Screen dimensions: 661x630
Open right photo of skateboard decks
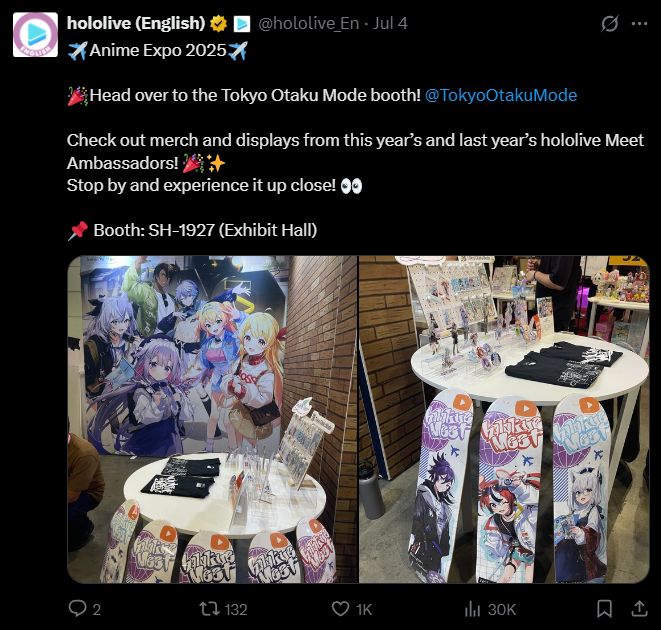pyautogui.click(x=504, y=419)
